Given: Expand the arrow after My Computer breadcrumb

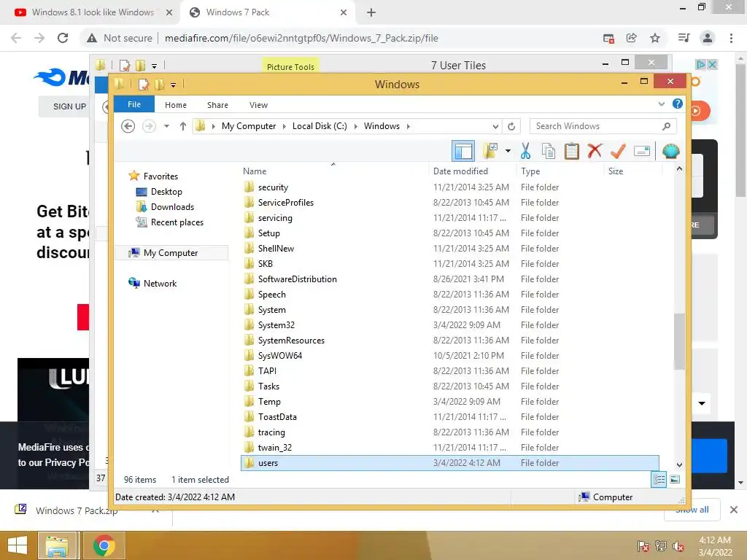Looking at the screenshot, I should pyautogui.click(x=284, y=126).
